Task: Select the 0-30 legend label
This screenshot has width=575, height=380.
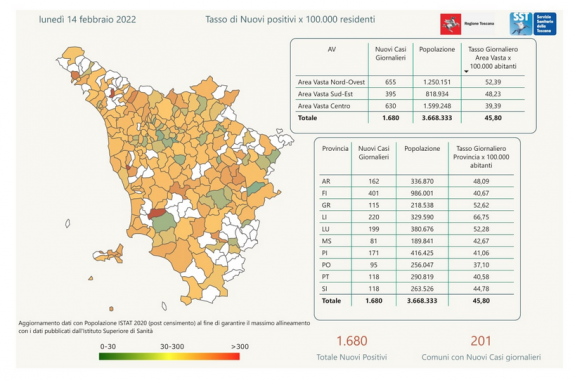Action: tap(108, 347)
